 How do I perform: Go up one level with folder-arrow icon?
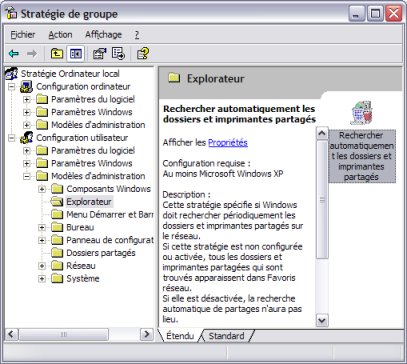(x=57, y=53)
